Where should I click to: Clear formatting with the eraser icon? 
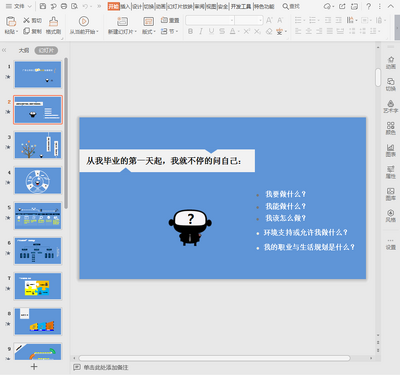[269, 31]
